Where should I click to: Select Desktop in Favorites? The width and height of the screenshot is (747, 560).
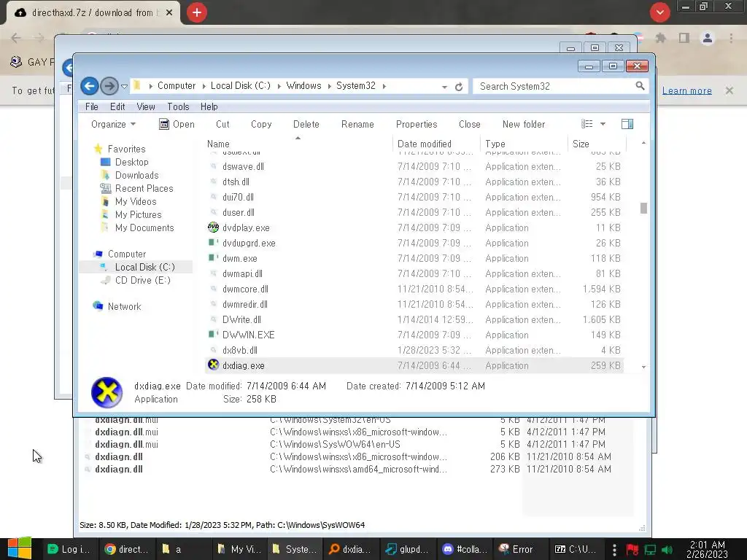[x=131, y=162]
